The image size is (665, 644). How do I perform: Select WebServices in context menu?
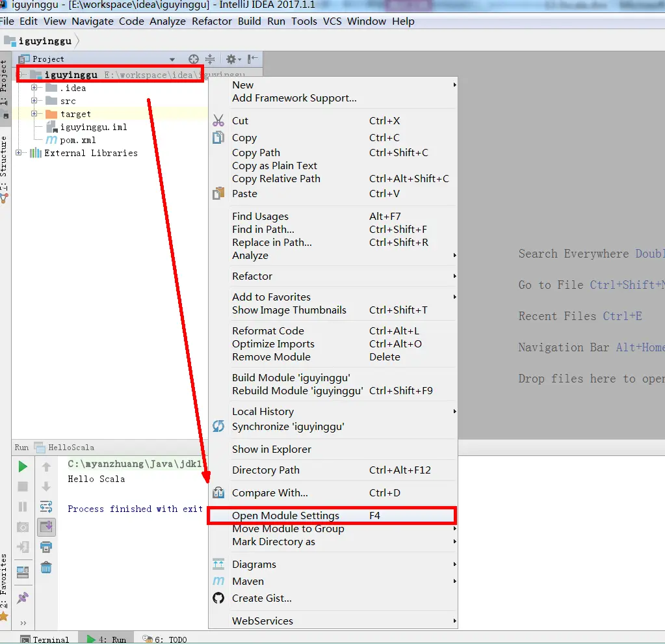tap(333, 621)
